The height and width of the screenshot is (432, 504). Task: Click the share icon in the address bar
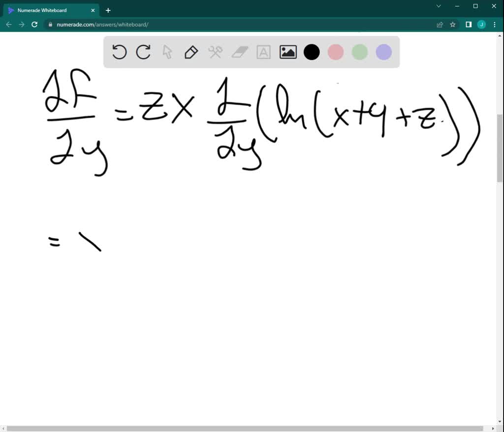[440, 24]
